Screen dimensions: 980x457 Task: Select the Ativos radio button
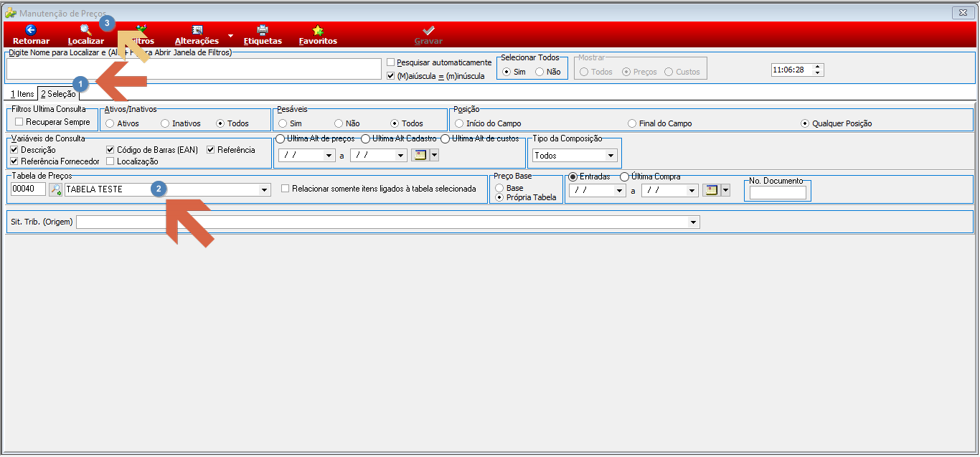[x=110, y=123]
